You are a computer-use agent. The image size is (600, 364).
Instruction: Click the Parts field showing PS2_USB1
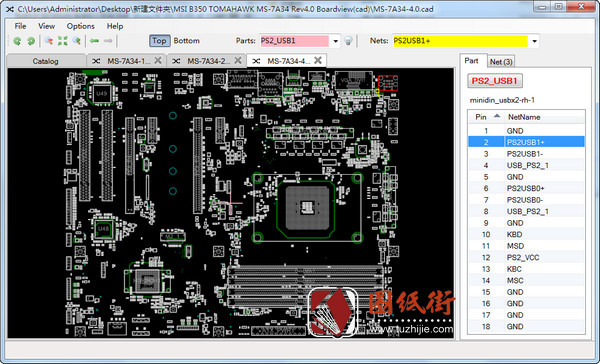pyautogui.click(x=294, y=41)
